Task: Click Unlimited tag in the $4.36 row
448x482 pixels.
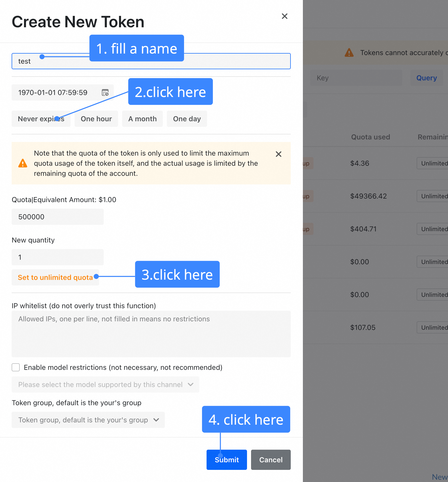Action: (432, 163)
